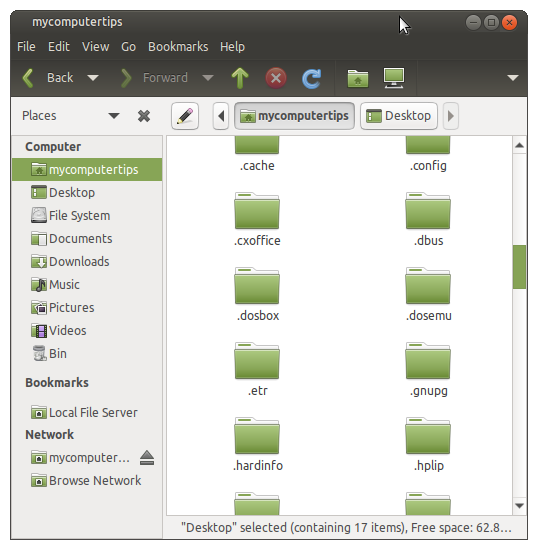Open the .dosbox folder icon
This screenshot has width=538, height=550.
(257, 285)
